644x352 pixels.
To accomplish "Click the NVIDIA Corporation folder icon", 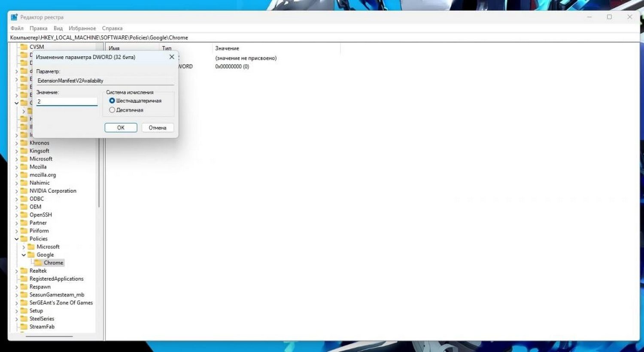I will point(24,191).
